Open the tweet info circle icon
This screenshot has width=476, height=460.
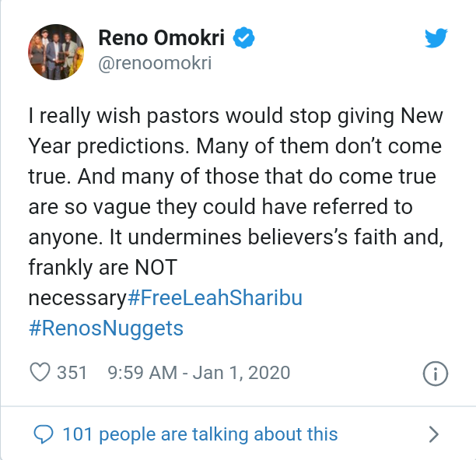coord(436,374)
